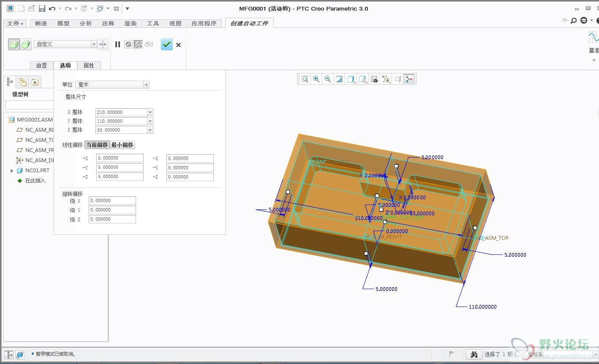599x364 pixels.
Task: Switch to the 模型 ribbon tab
Action: click(x=63, y=23)
